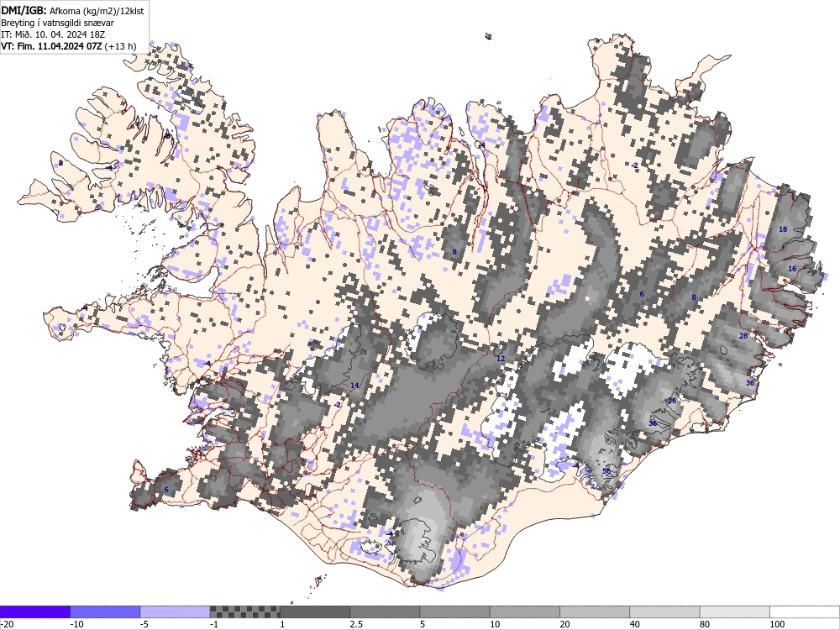Image resolution: width=840 pixels, height=630 pixels.
Task: Click the darkest purple -20 to -10 legend swatch
Action: coord(34,612)
